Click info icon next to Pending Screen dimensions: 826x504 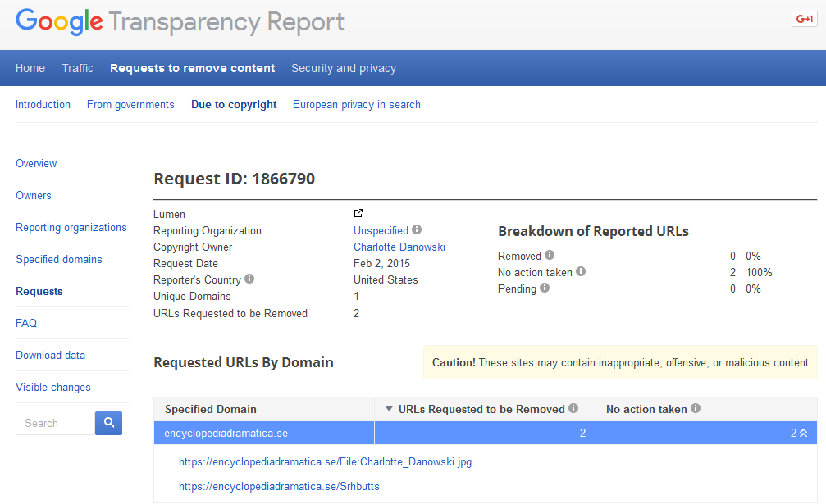[x=545, y=288]
